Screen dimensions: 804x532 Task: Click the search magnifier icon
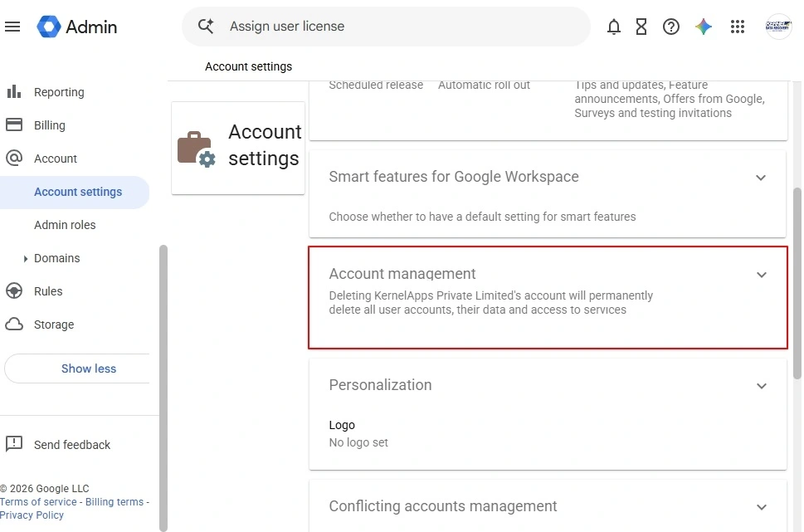206,27
